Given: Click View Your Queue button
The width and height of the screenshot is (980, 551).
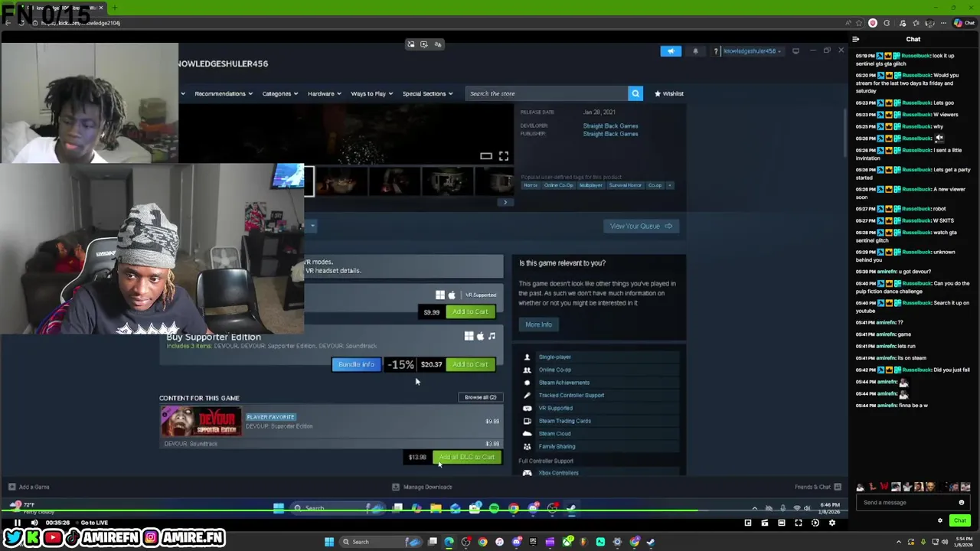Looking at the screenshot, I should [641, 226].
